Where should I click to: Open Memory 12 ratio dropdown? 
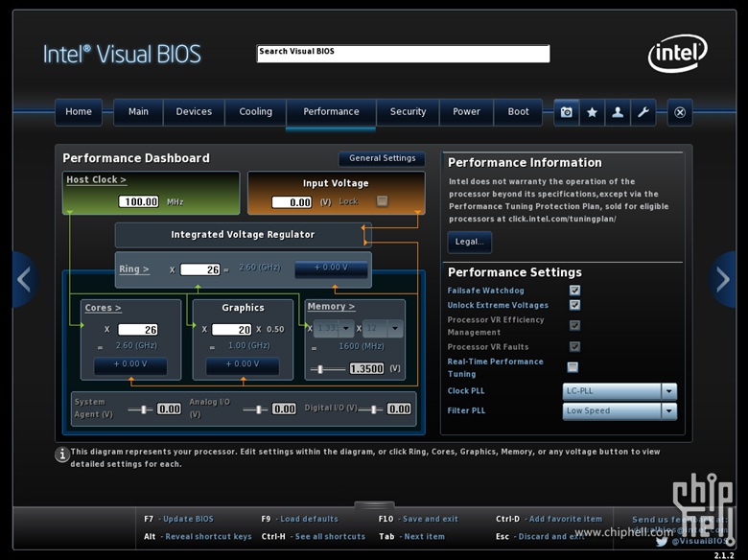click(x=383, y=328)
